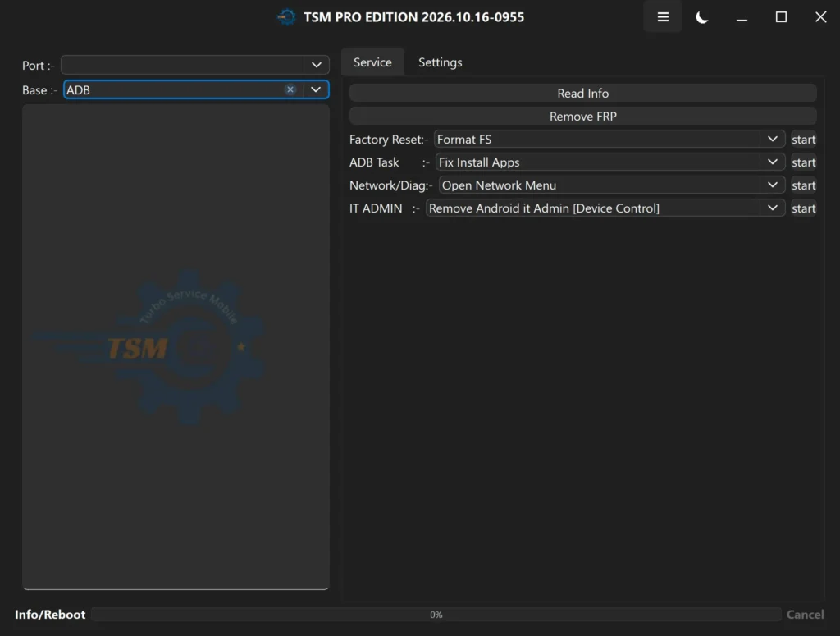Open the Network/Diag Open Network Menu dropdown
Image resolution: width=840 pixels, height=636 pixels.
click(612, 185)
